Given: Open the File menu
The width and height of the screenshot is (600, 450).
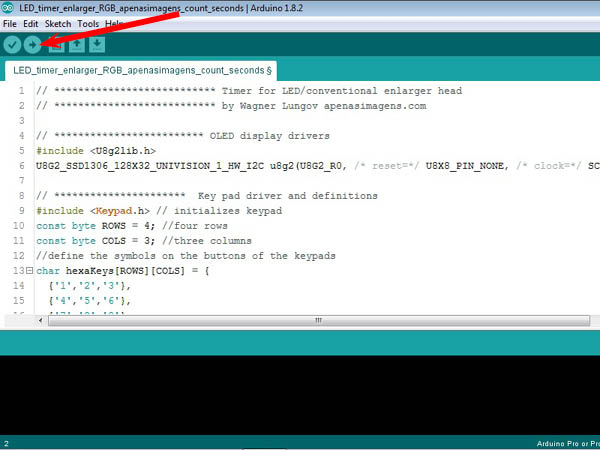Looking at the screenshot, I should [x=10, y=22].
